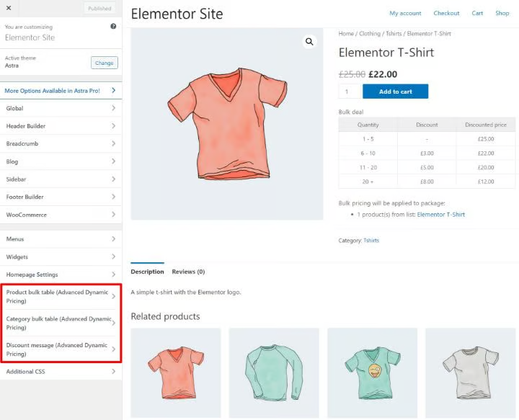The width and height of the screenshot is (519, 420).
Task: Open the Discount message section
Action: coord(61,349)
